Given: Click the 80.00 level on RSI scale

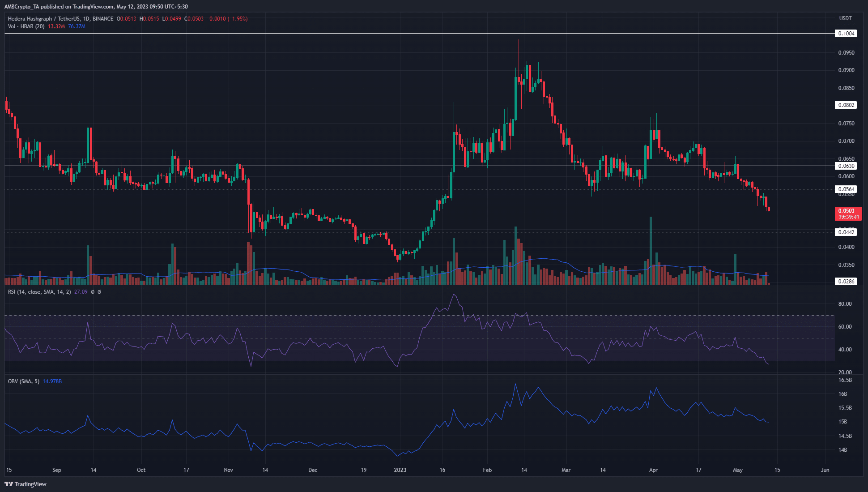Looking at the screenshot, I should [845, 304].
